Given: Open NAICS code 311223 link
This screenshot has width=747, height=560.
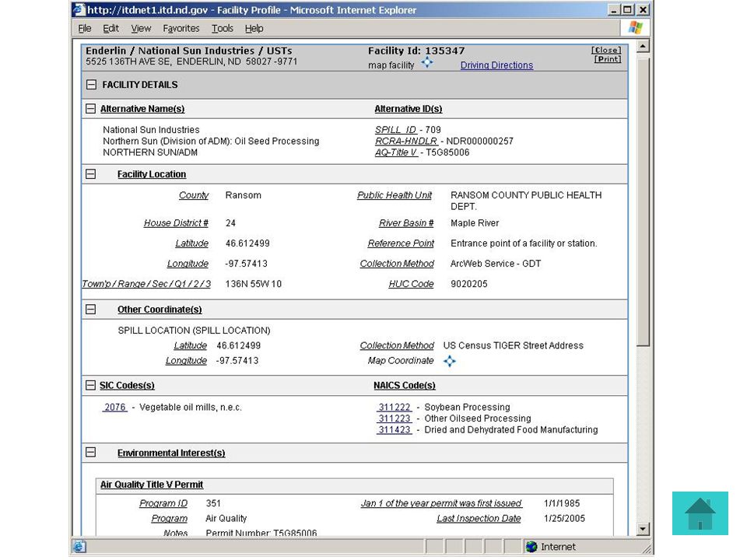Looking at the screenshot, I should click(x=394, y=418).
